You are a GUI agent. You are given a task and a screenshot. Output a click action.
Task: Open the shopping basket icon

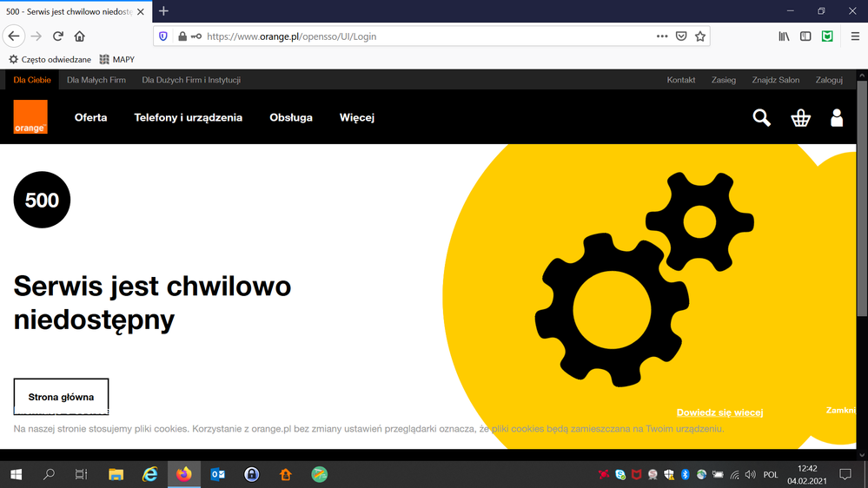coord(800,117)
